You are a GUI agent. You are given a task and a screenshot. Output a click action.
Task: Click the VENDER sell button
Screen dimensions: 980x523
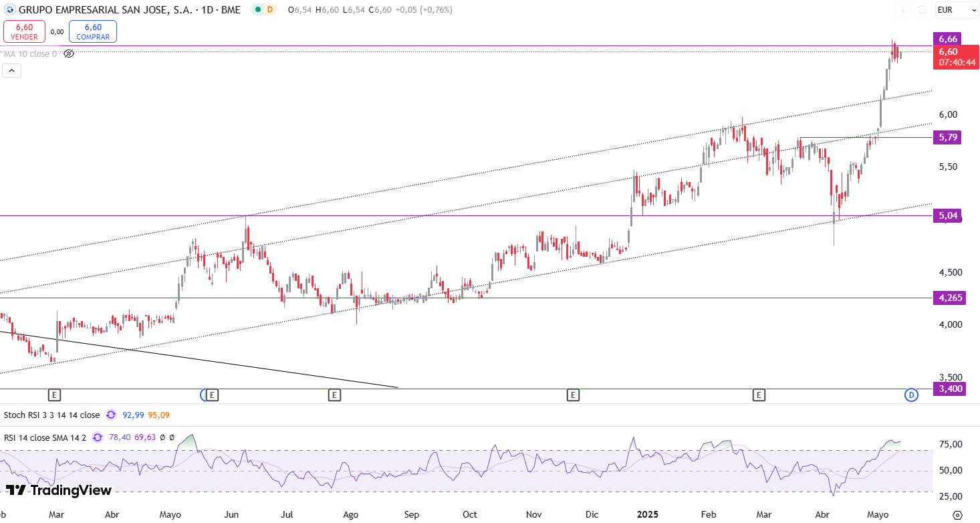[25, 31]
